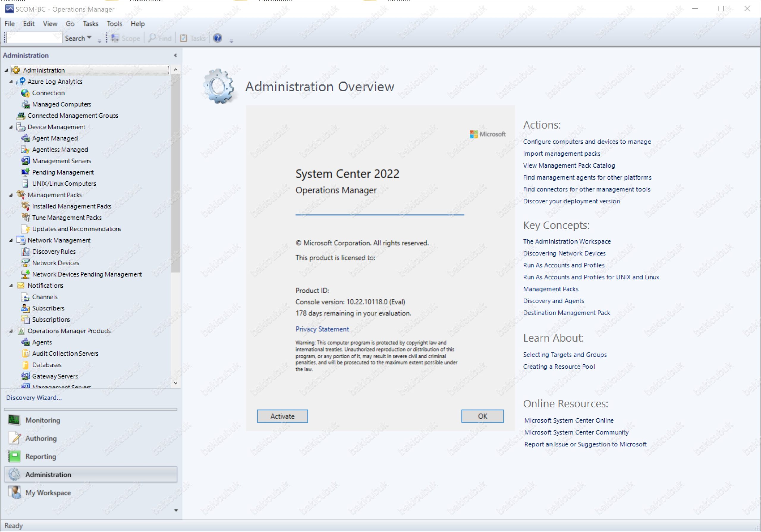Screen dimensions: 761x532
Task: Open the Edit menu
Action: pos(29,23)
